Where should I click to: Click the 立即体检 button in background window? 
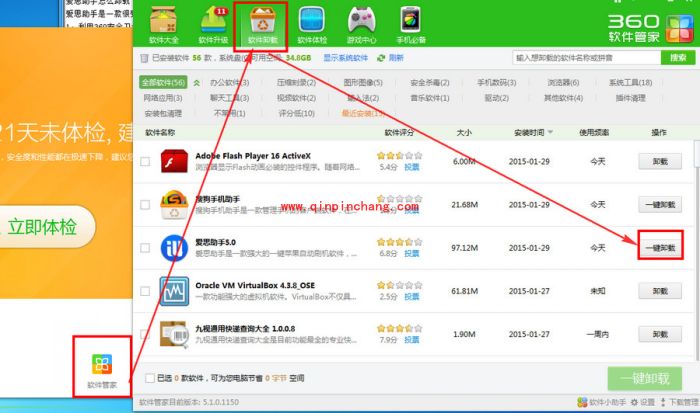pyautogui.click(x=45, y=227)
